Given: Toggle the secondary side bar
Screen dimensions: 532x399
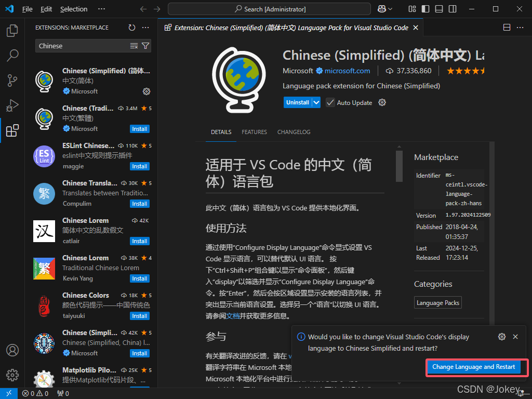Looking at the screenshot, I should pos(453,9).
